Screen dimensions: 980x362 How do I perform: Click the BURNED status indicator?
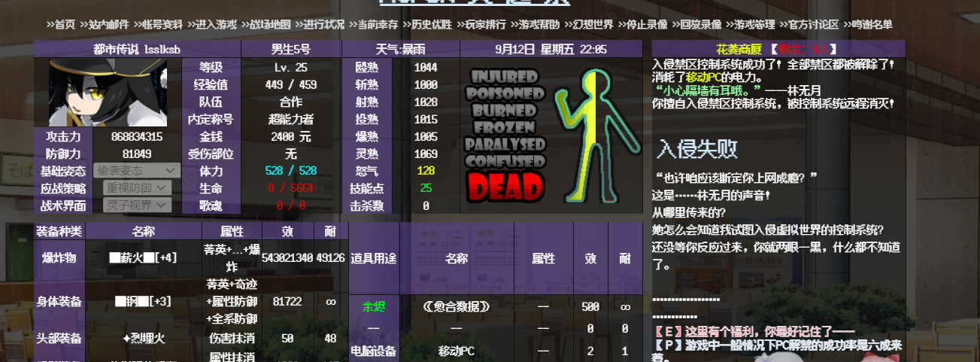[504, 110]
